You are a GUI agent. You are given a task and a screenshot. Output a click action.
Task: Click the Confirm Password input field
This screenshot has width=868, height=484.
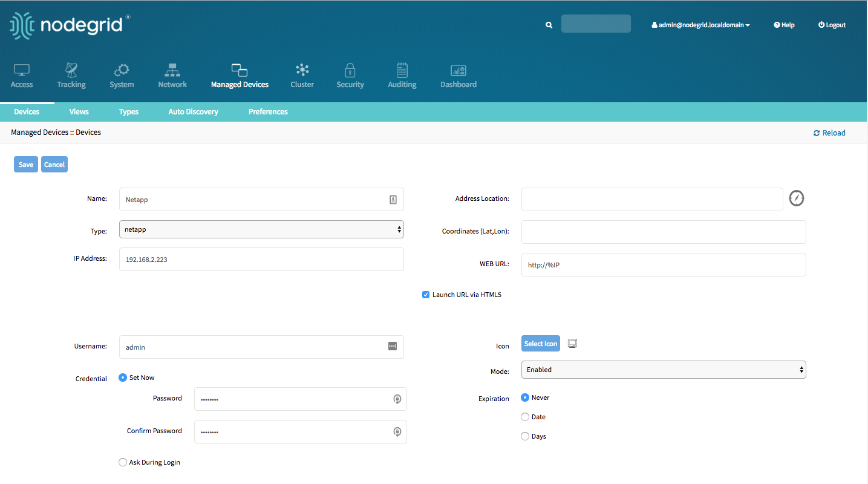301,431
